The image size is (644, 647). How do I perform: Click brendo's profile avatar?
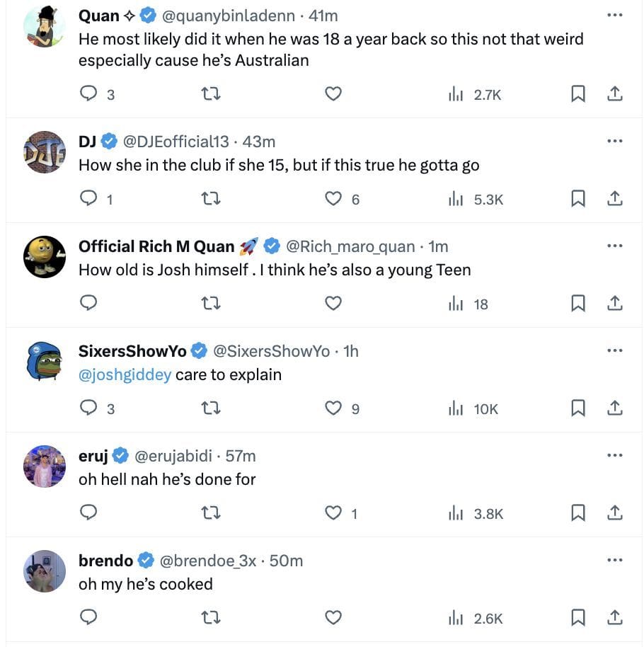[45, 571]
